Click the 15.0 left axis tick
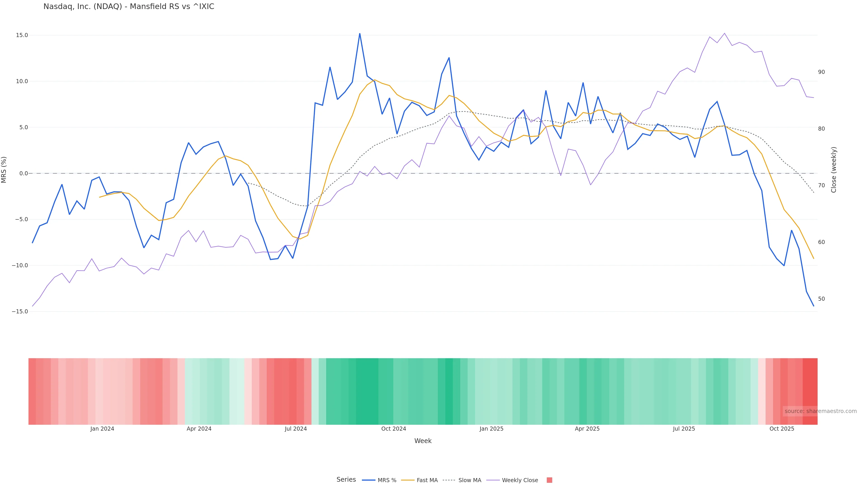Image resolution: width=868 pixels, height=488 pixels. (x=21, y=35)
